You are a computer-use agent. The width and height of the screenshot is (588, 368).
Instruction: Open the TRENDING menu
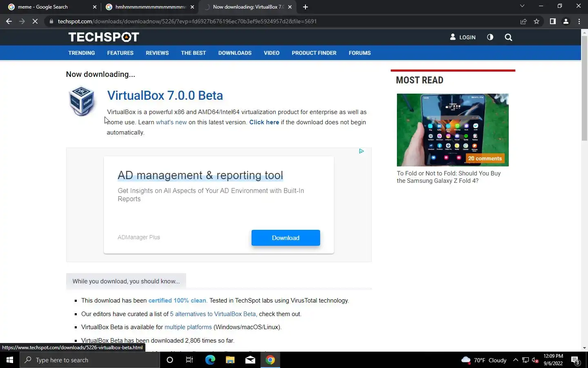click(82, 53)
